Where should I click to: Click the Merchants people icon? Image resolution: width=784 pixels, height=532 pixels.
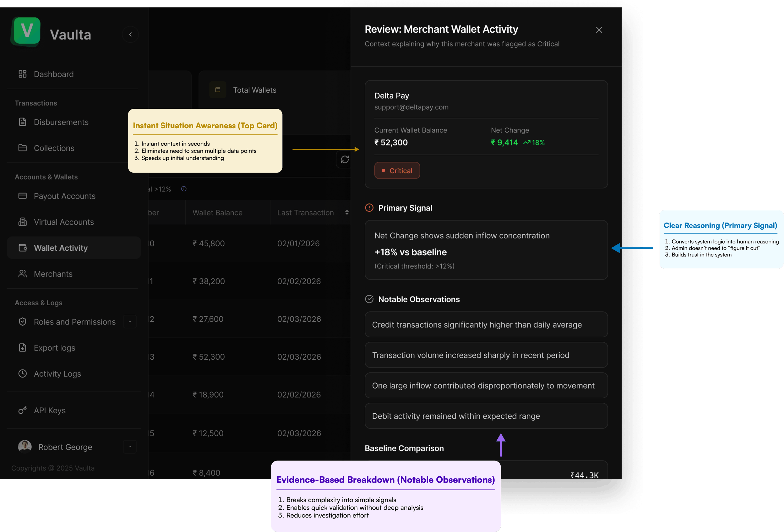[x=23, y=274]
